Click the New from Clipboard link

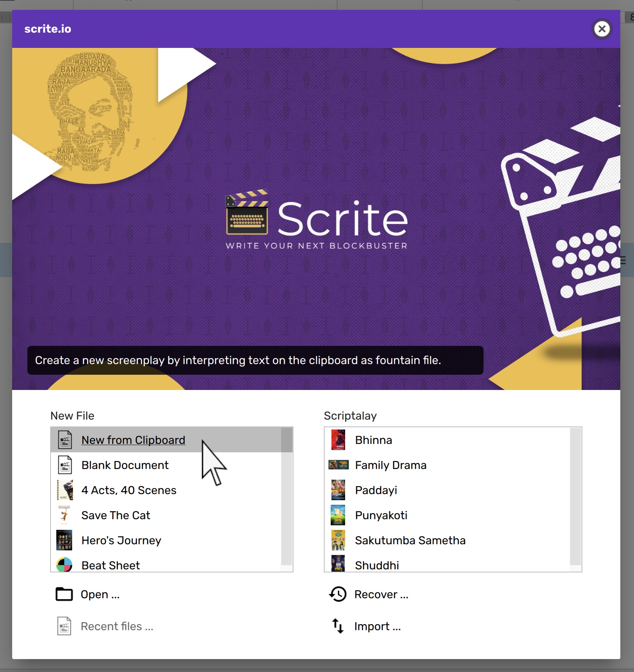click(x=133, y=440)
